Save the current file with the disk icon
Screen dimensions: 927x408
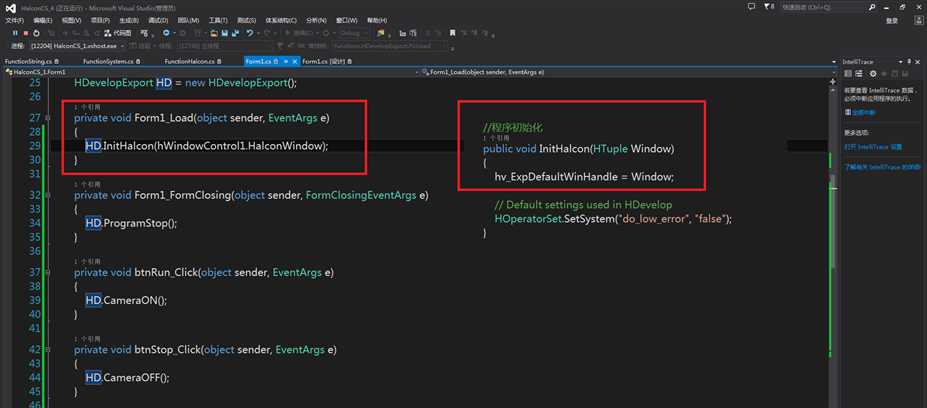point(225,33)
